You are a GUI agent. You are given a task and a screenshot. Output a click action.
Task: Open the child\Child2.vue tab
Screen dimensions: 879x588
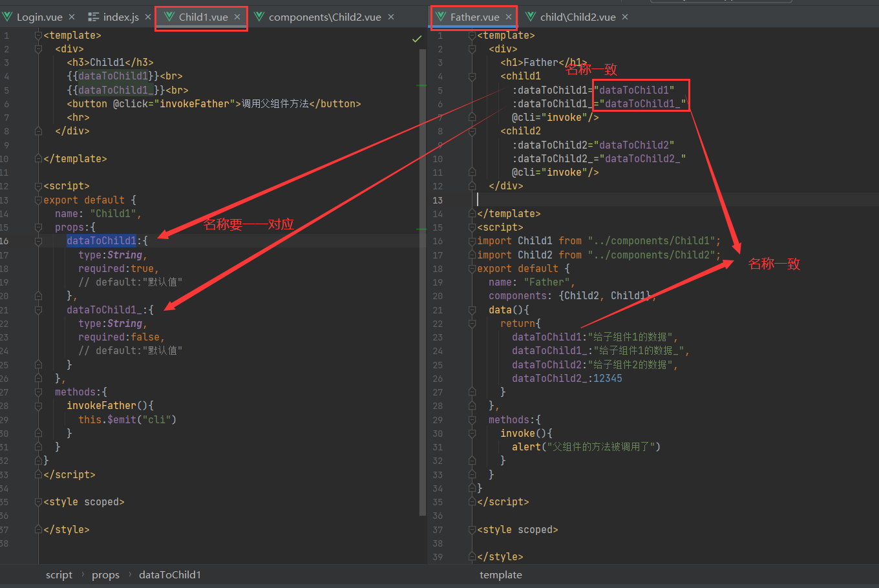(x=578, y=17)
